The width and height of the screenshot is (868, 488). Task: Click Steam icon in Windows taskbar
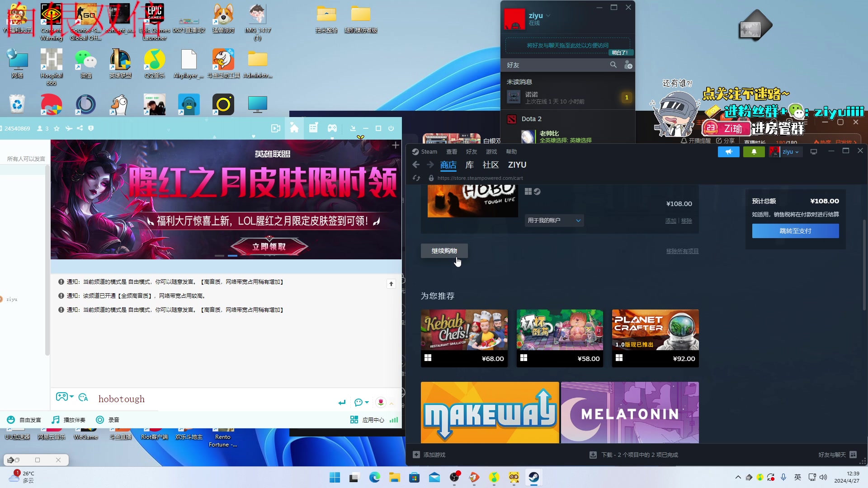click(533, 477)
